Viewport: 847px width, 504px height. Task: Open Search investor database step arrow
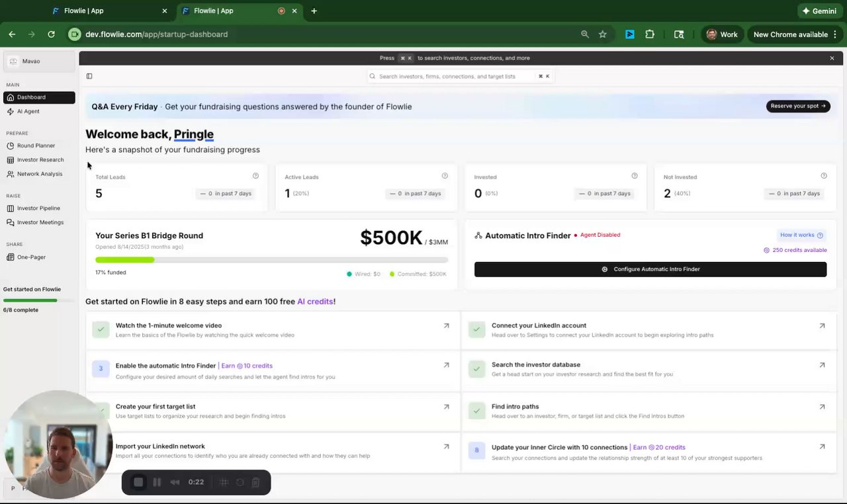pos(822,365)
